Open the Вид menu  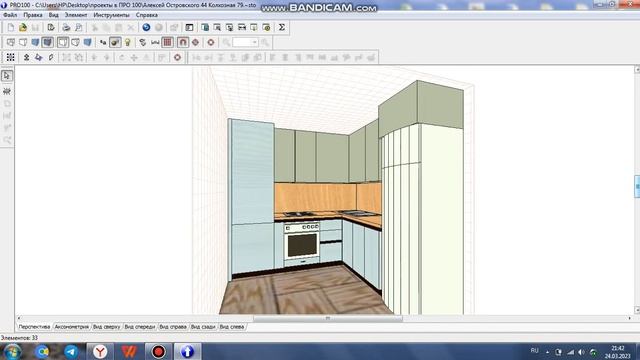point(53,15)
